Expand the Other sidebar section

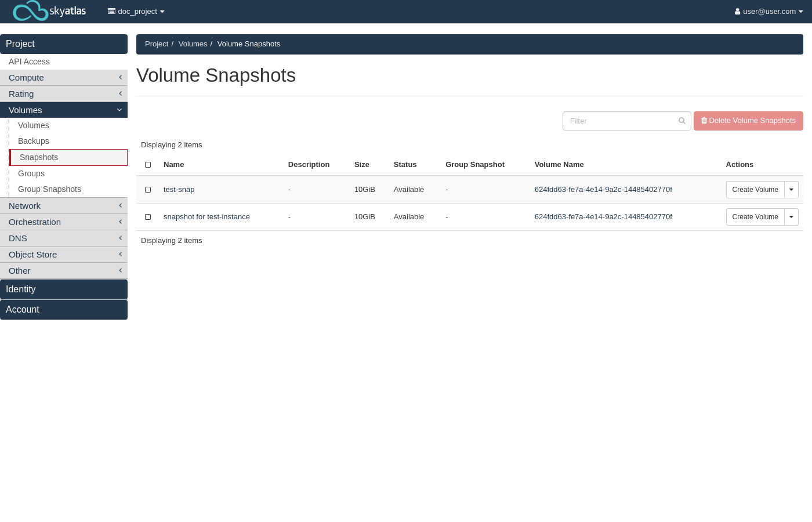pyautogui.click(x=64, y=271)
